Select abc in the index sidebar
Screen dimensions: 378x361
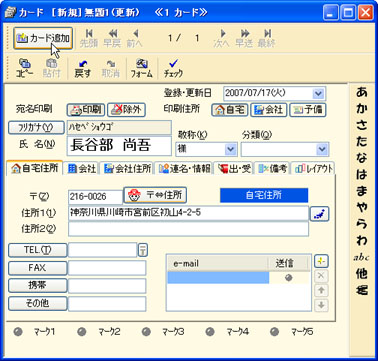point(361,257)
